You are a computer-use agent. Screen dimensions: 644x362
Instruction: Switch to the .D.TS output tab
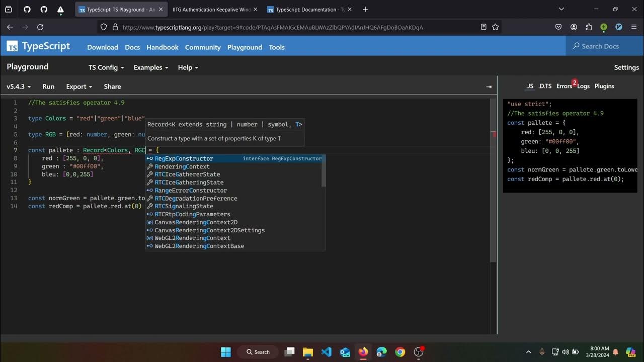(x=545, y=86)
